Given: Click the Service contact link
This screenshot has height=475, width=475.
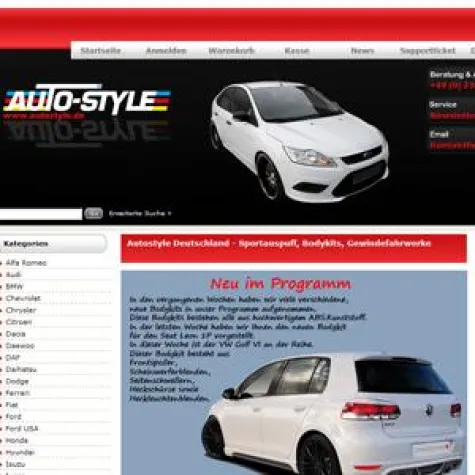Looking at the screenshot, I should pyautogui.click(x=452, y=116).
